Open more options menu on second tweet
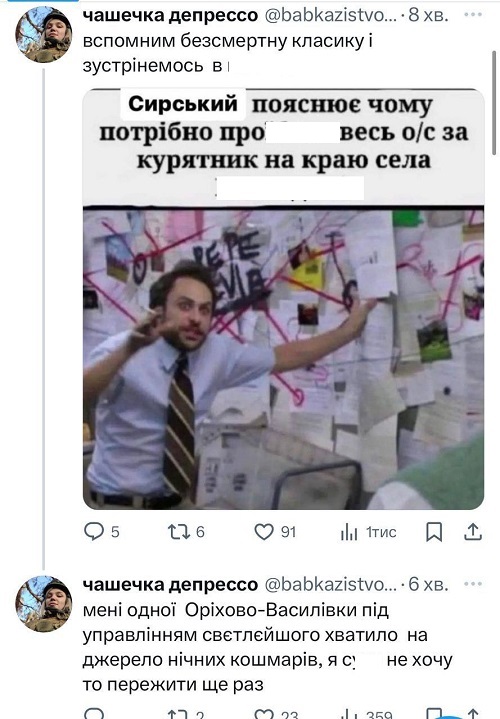Screen dimensions: 500x719 473,584
